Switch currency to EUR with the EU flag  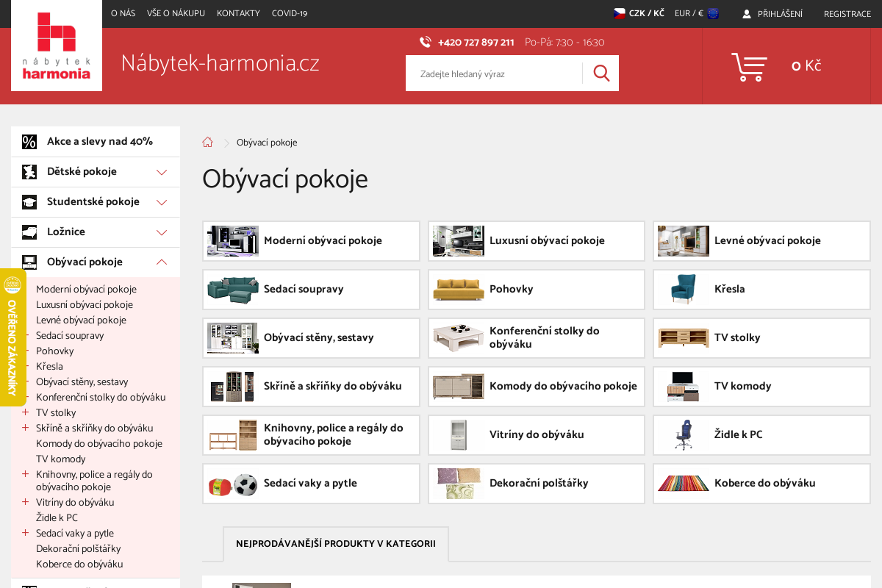coord(695,13)
